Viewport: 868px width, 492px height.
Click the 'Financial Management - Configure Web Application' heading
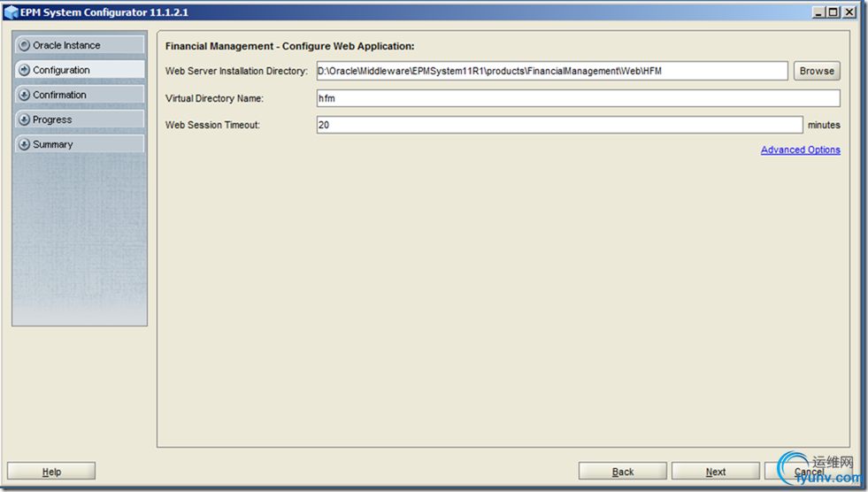tap(289, 46)
